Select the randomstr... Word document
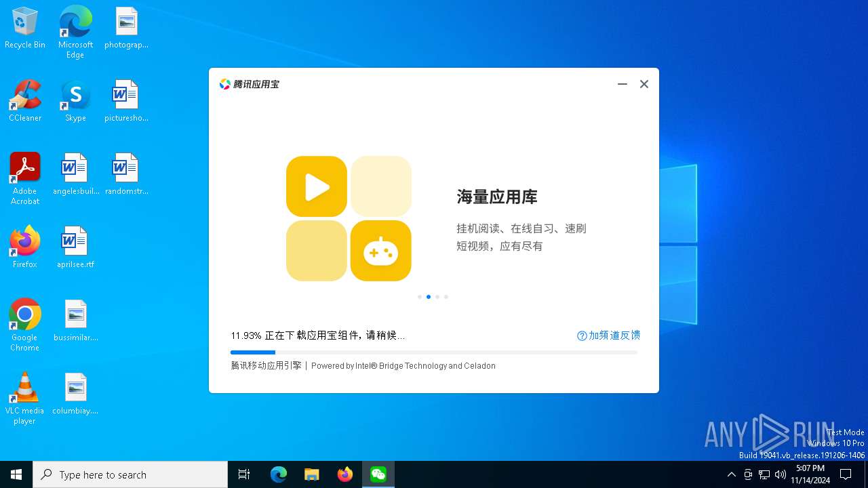This screenshot has width=868, height=488. click(126, 174)
